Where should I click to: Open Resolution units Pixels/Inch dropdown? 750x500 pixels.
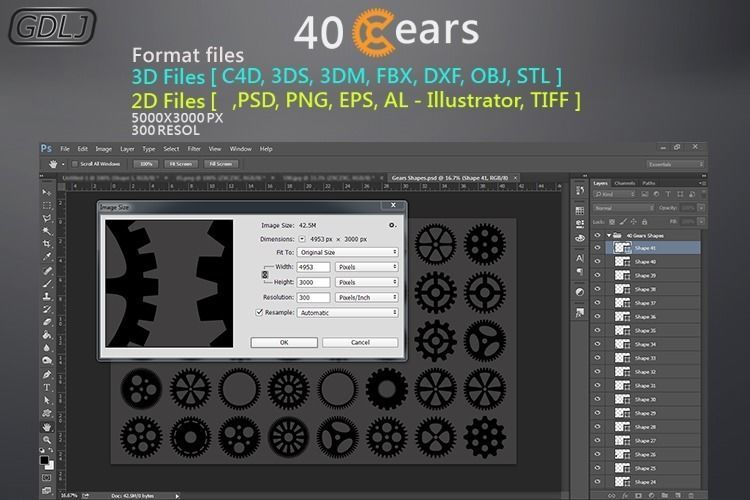366,297
